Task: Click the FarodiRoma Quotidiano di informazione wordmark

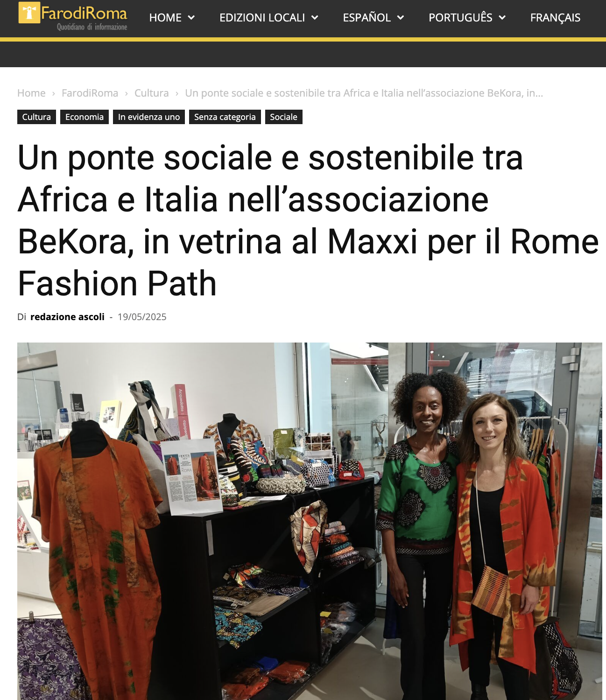Action: [84, 17]
